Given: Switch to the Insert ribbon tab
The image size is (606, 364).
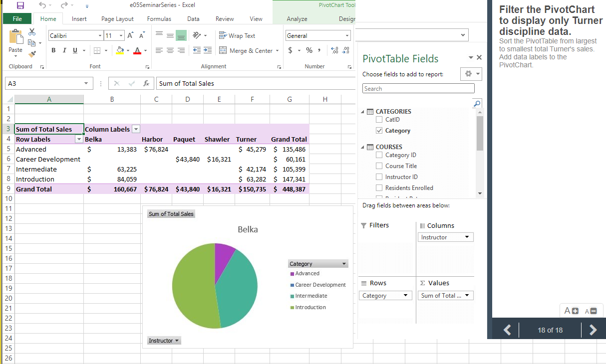Looking at the screenshot, I should tap(79, 18).
